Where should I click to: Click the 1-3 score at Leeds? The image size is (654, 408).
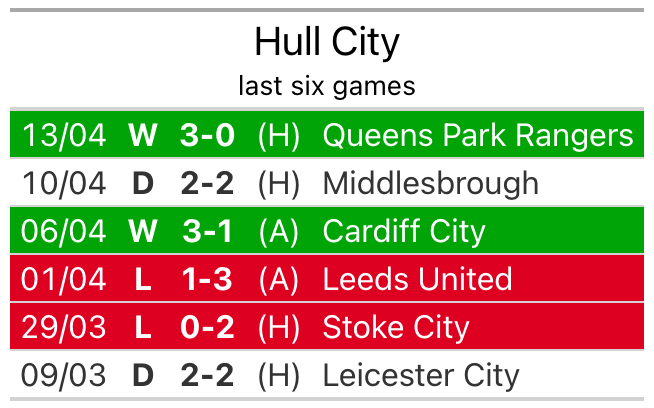[207, 279]
